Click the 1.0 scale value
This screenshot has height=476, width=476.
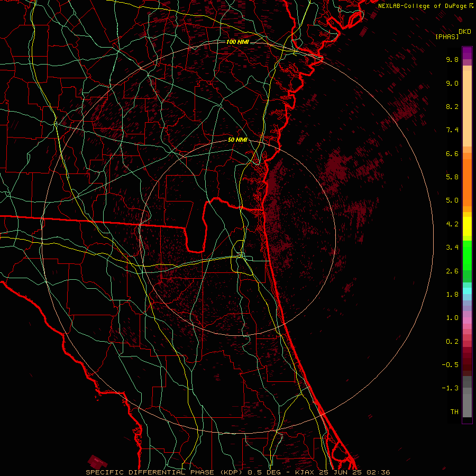[452, 318]
